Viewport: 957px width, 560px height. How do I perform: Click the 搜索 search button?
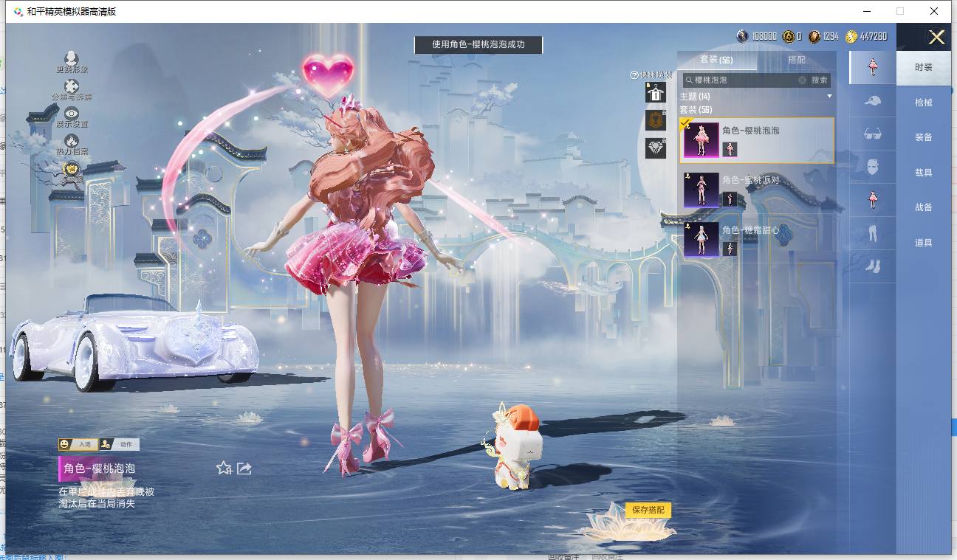point(820,80)
